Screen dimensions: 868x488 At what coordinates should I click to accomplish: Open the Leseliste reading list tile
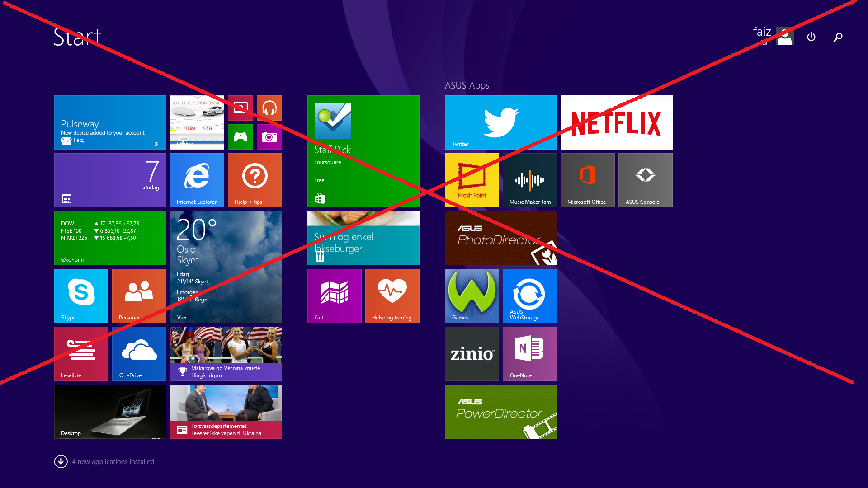pyautogui.click(x=81, y=354)
